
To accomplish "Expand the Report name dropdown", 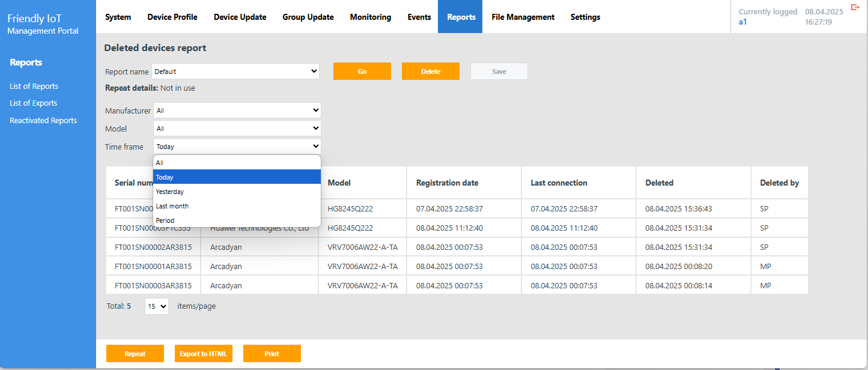I will click(x=235, y=71).
